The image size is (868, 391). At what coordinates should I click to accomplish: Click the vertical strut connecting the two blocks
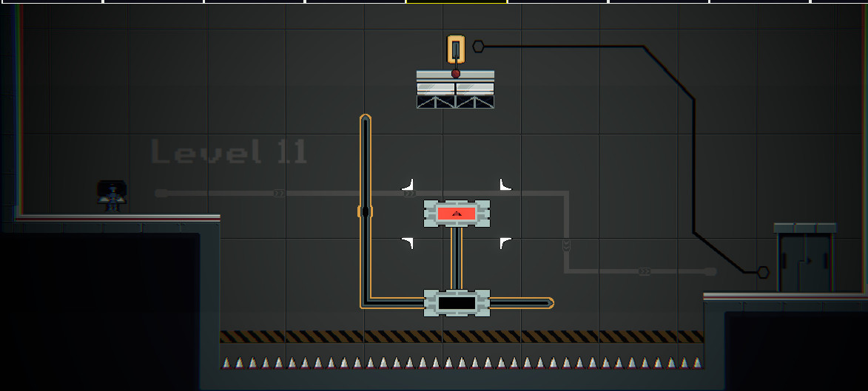[x=457, y=258]
